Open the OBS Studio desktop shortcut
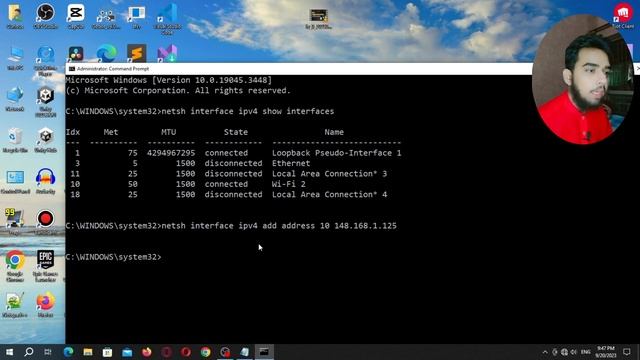This screenshot has width=640, height=360. click(x=45, y=16)
